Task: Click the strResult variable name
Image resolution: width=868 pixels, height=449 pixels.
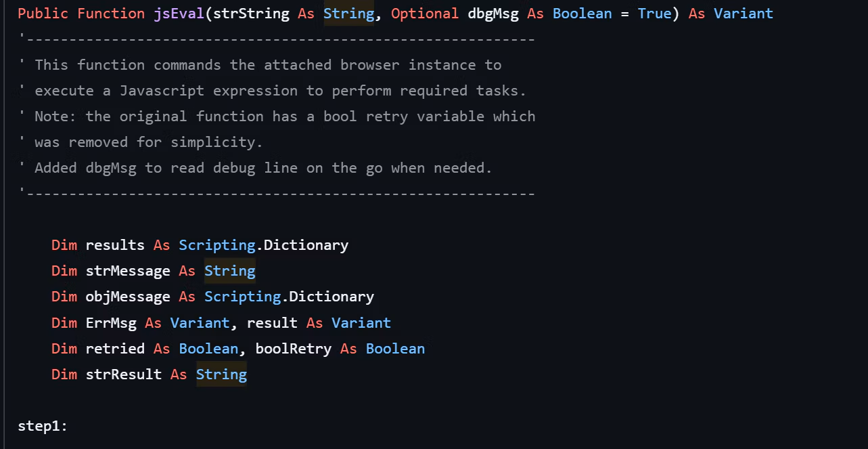Action: 124,375
